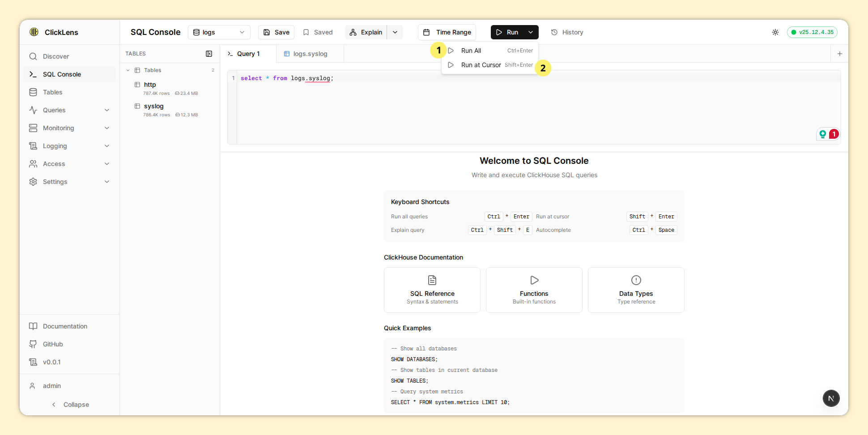
Task: Click the ClickLens logo icon
Action: [x=34, y=32]
